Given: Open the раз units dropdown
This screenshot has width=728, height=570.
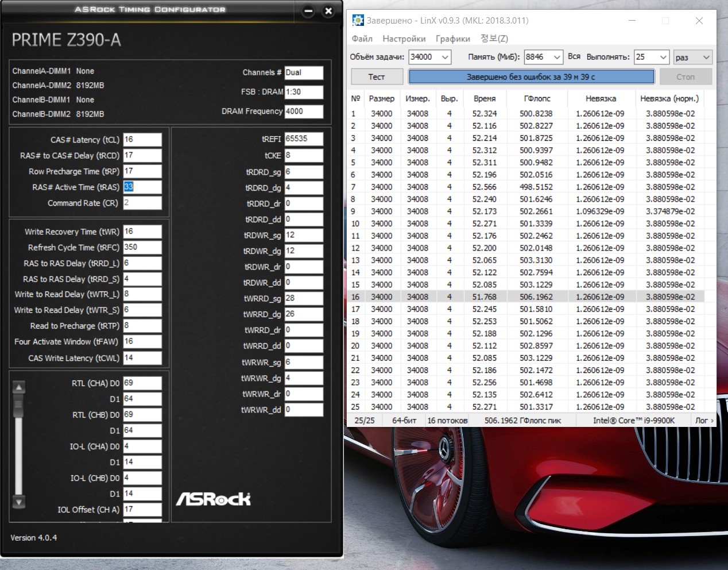Looking at the screenshot, I should point(693,57).
